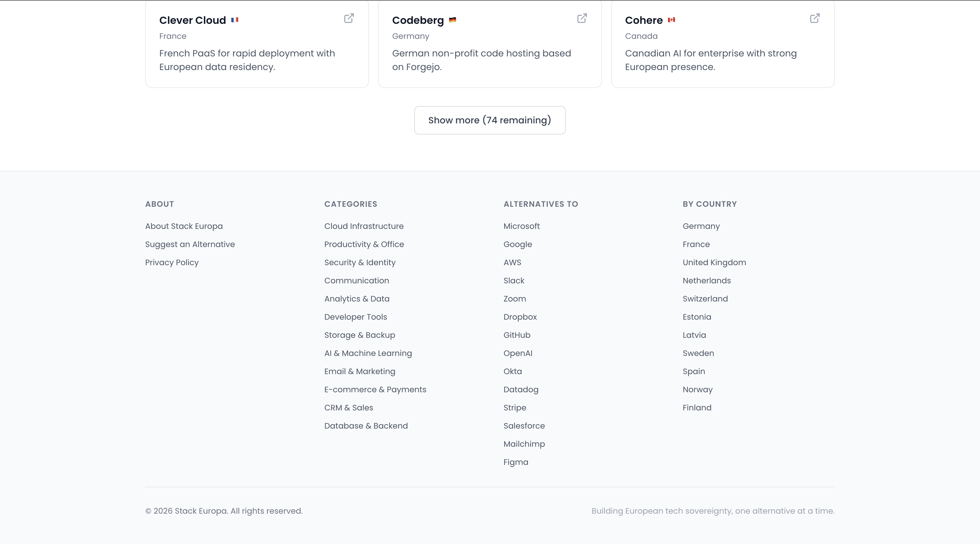Select AI & Machine Learning category
The height and width of the screenshot is (544, 980).
click(368, 353)
